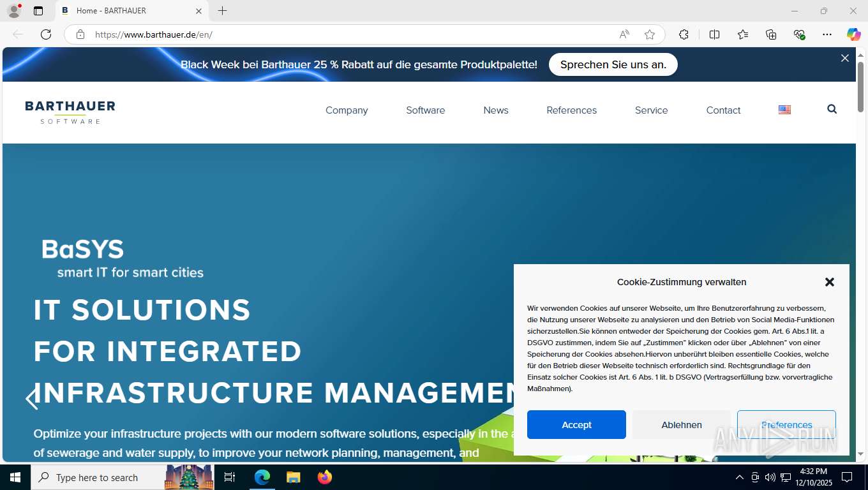The width and height of the screenshot is (868, 490).
Task: Close the Black Week promo banner
Action: tap(845, 58)
